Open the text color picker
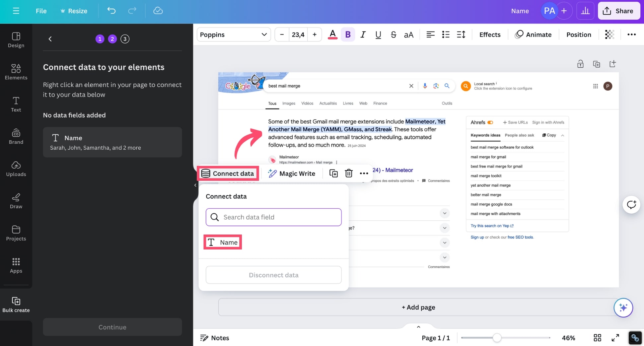Image resolution: width=644 pixels, height=346 pixels. pos(332,35)
